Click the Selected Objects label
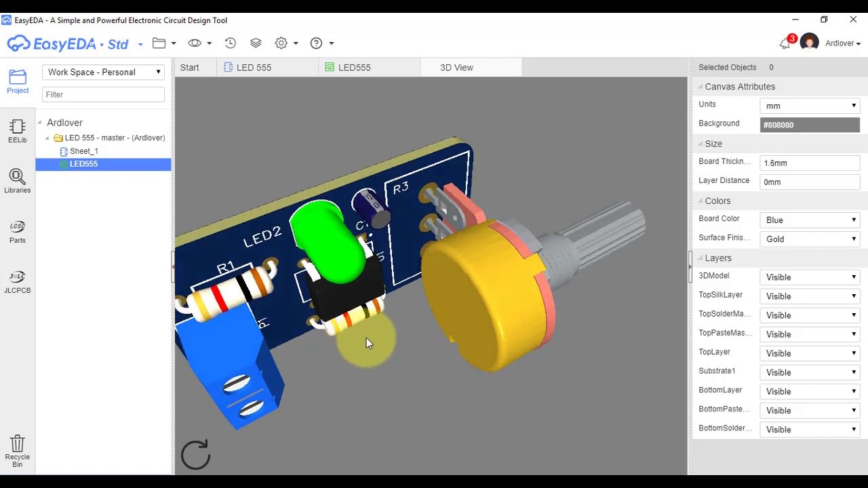The image size is (868, 488). [x=727, y=67]
